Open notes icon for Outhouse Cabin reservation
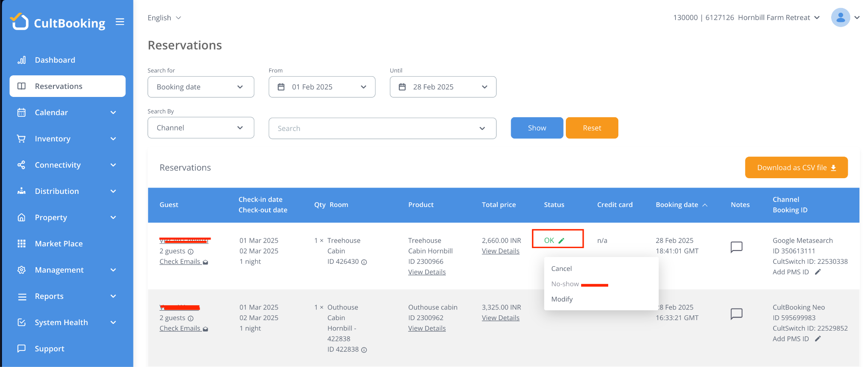Image resolution: width=868 pixels, height=367 pixels. (x=736, y=314)
